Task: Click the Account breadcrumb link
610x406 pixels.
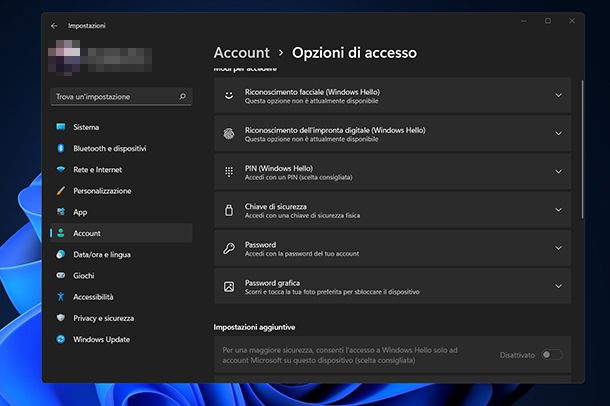Action: (x=242, y=52)
